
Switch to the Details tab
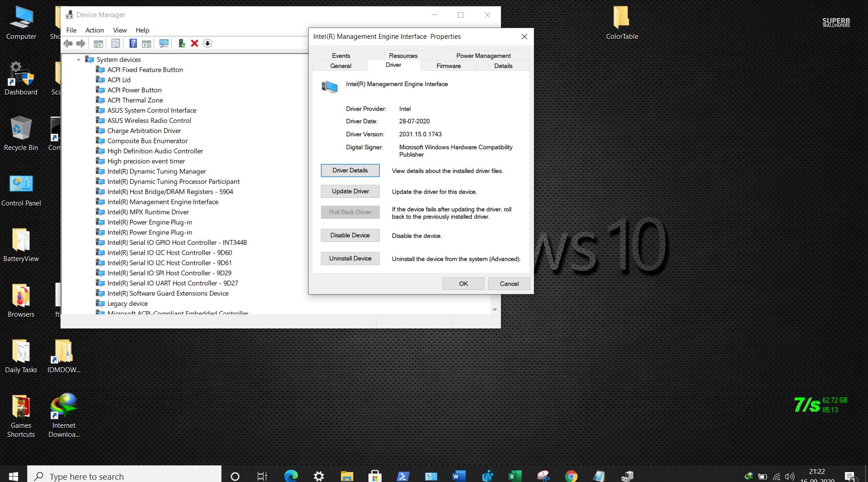click(503, 66)
